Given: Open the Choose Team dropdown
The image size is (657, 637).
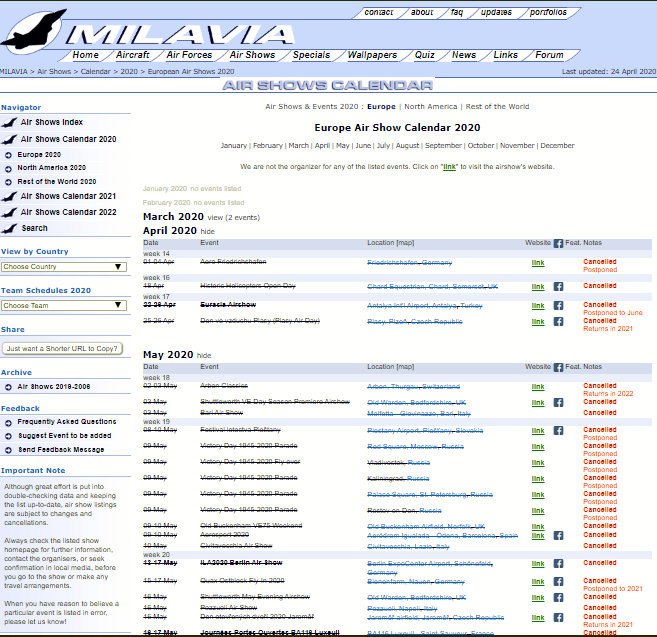Looking at the screenshot, I should 64,306.
